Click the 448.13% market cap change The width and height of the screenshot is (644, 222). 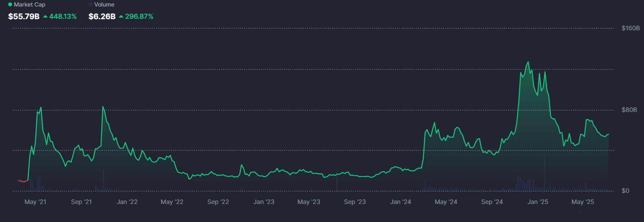(x=63, y=16)
